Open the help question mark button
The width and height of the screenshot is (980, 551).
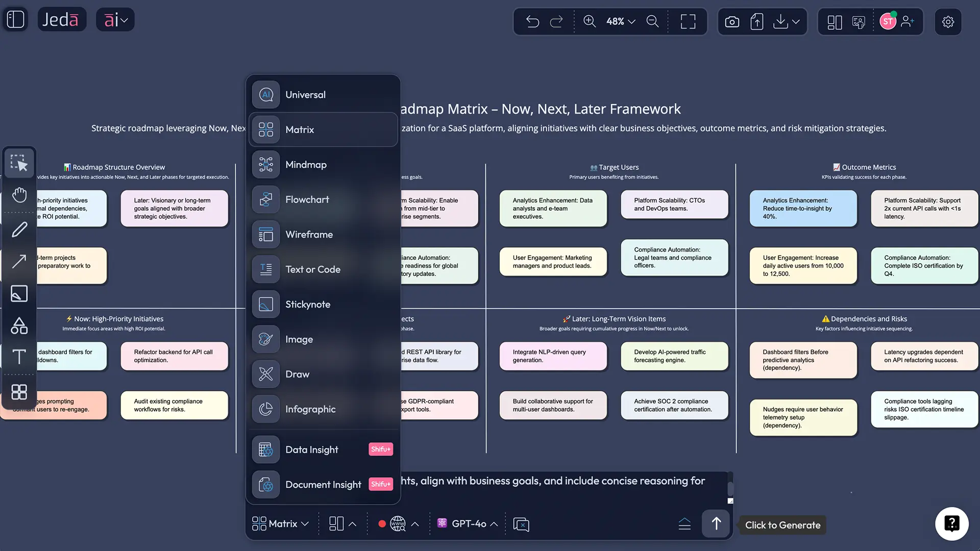point(951,523)
